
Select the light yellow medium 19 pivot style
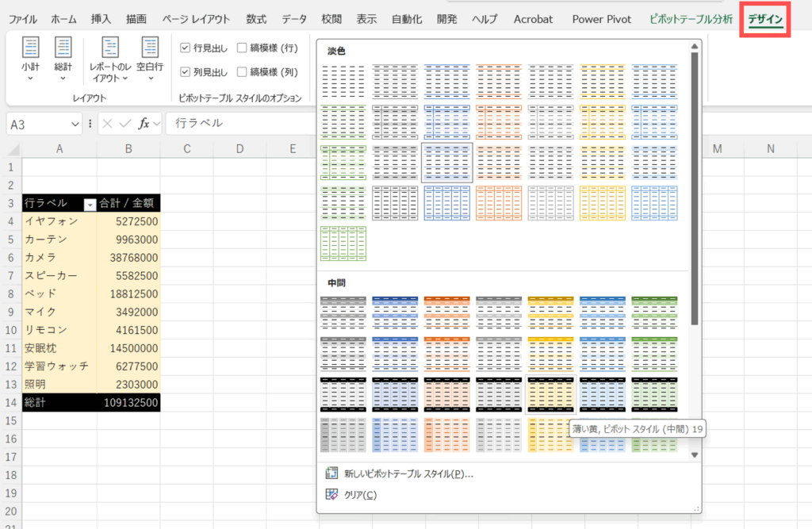(550, 394)
